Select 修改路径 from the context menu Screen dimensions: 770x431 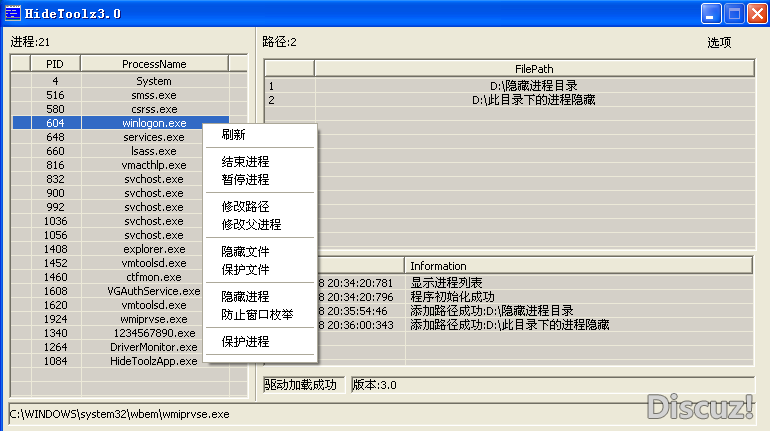coord(260,207)
